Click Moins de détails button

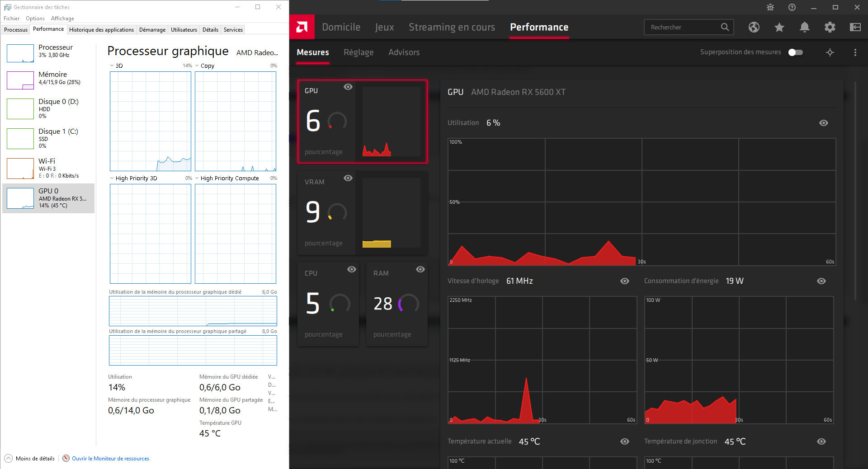[x=30, y=458]
